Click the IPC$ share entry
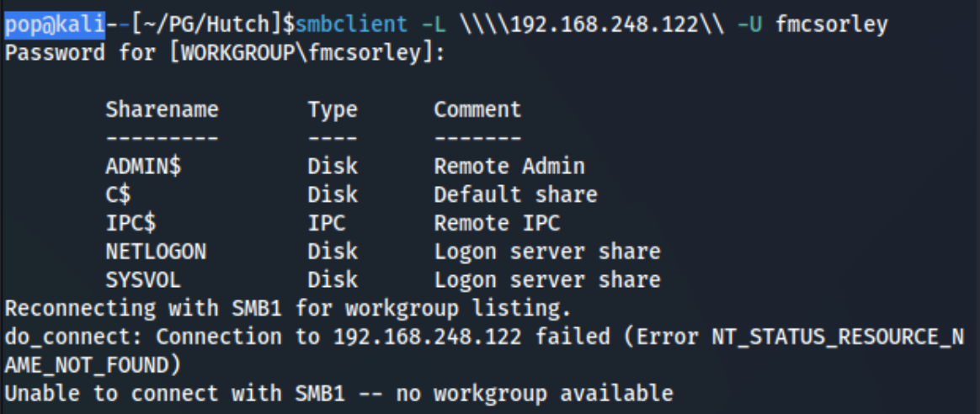This screenshot has height=414, width=980. 130,224
